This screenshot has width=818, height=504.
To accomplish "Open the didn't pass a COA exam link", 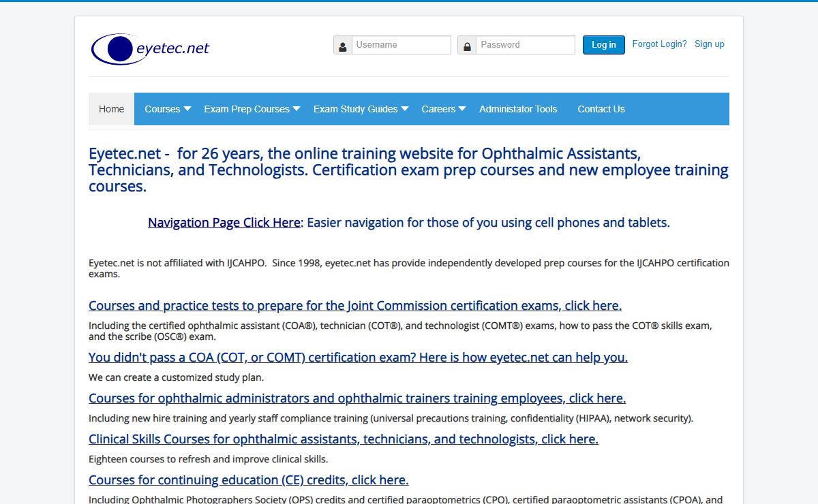I will [x=358, y=358].
